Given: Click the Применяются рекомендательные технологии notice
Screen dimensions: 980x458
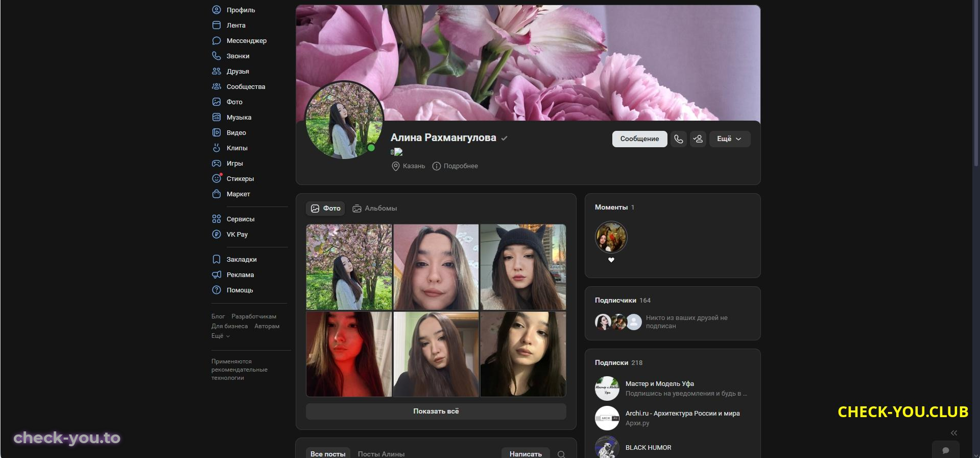Looking at the screenshot, I should pyautogui.click(x=240, y=370).
